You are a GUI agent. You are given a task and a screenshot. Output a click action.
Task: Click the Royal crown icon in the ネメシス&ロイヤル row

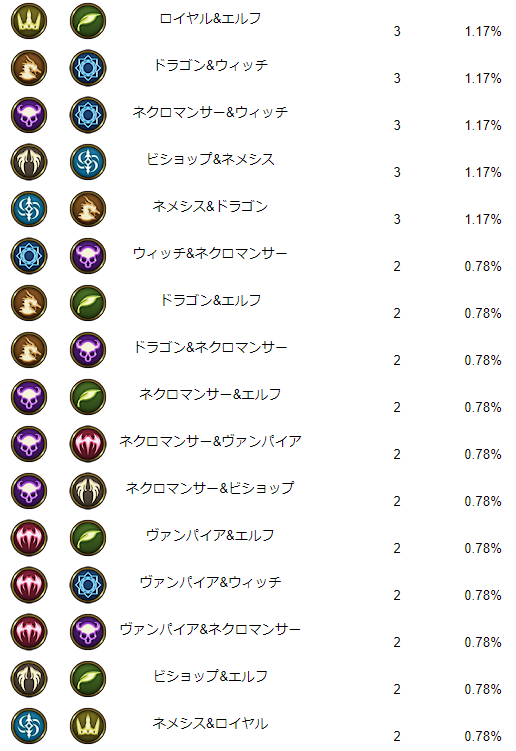point(88,725)
